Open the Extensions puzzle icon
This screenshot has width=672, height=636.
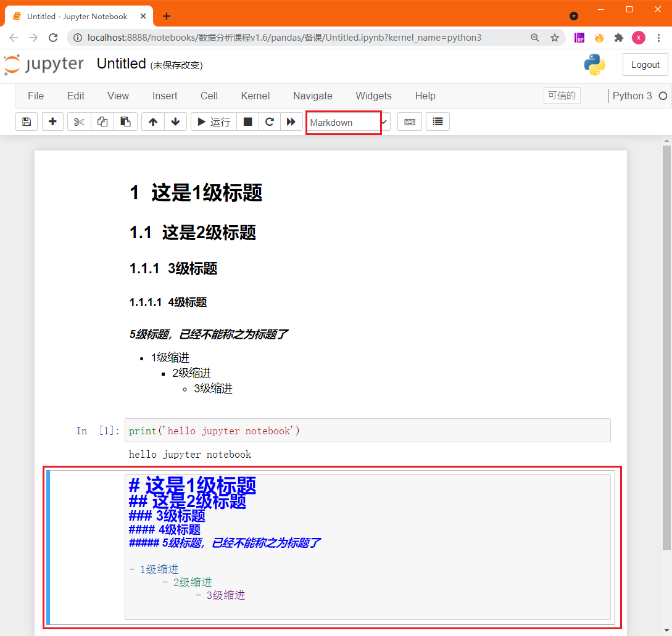click(x=618, y=38)
